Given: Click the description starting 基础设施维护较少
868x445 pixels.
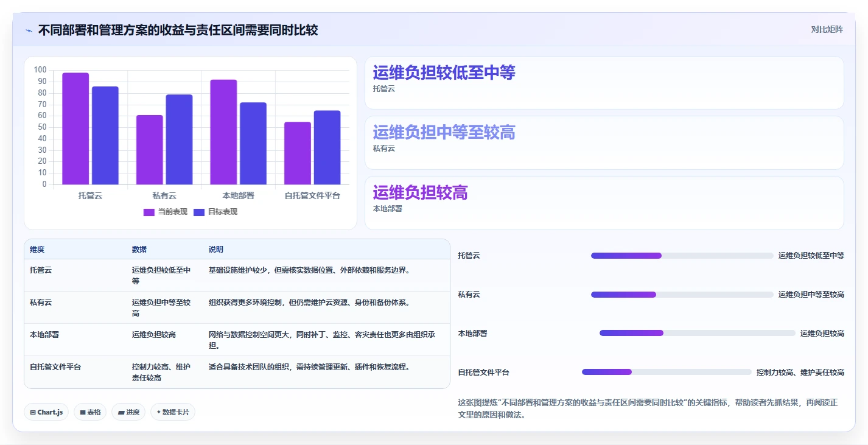Looking at the screenshot, I should coord(309,270).
